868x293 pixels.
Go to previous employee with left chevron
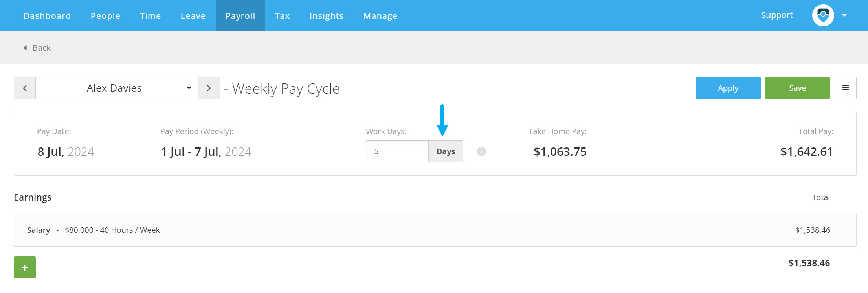point(25,88)
